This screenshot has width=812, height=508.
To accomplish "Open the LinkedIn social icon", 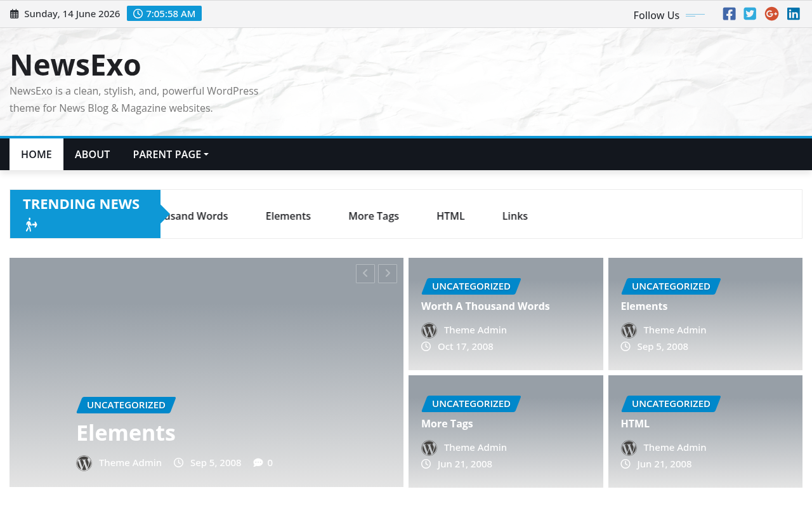I will (794, 14).
